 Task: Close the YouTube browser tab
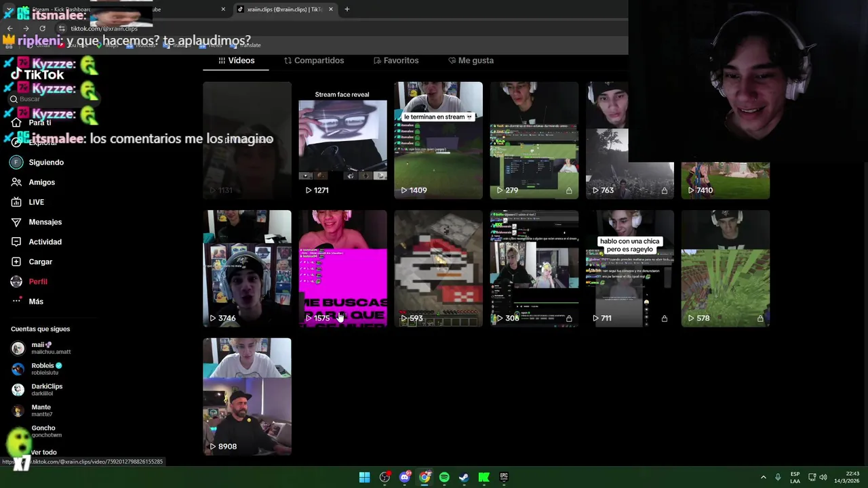pyautogui.click(x=223, y=9)
